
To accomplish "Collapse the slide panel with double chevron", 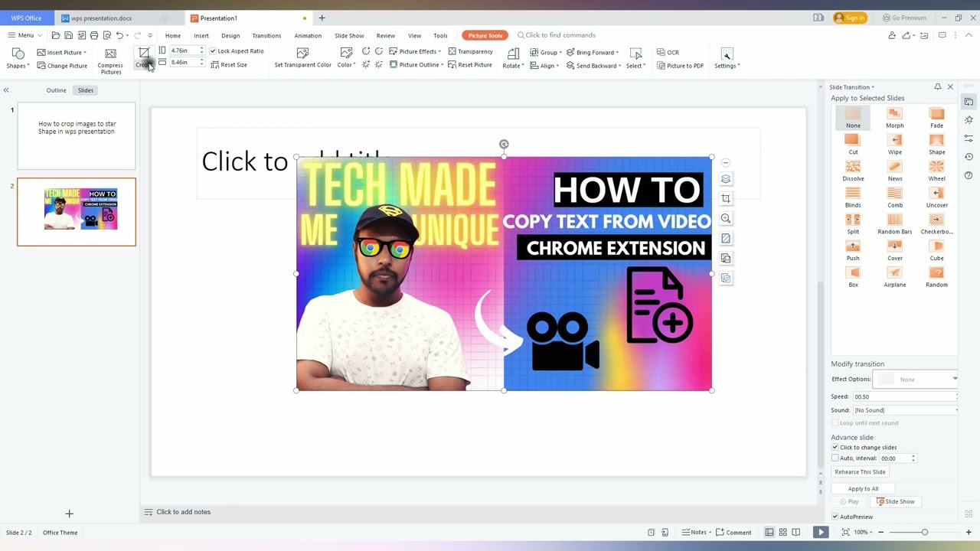I will pyautogui.click(x=6, y=90).
